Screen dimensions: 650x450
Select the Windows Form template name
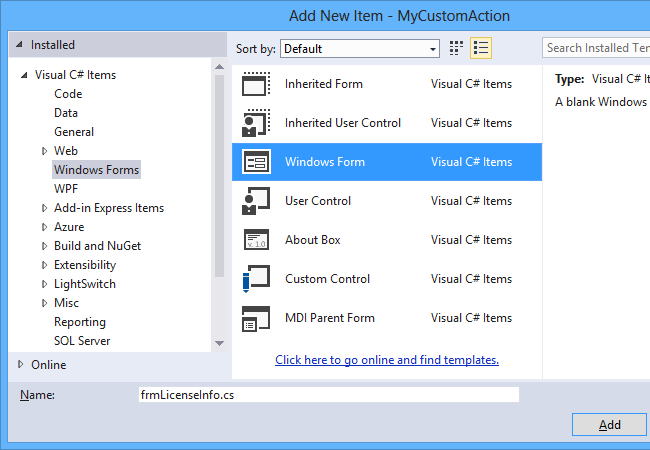pyautogui.click(x=325, y=162)
